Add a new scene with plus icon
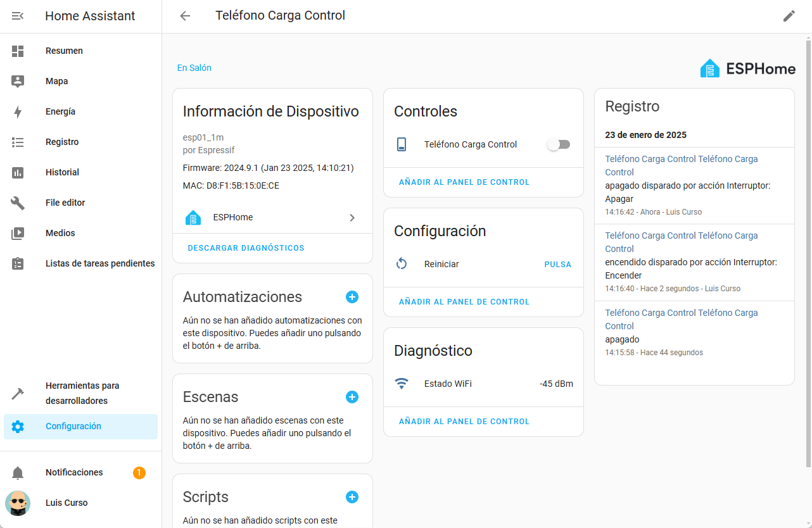812x528 pixels. pyautogui.click(x=352, y=397)
